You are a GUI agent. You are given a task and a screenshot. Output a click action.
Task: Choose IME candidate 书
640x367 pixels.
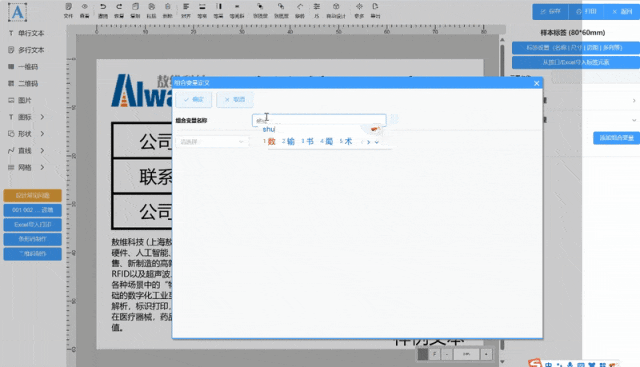tap(308, 141)
